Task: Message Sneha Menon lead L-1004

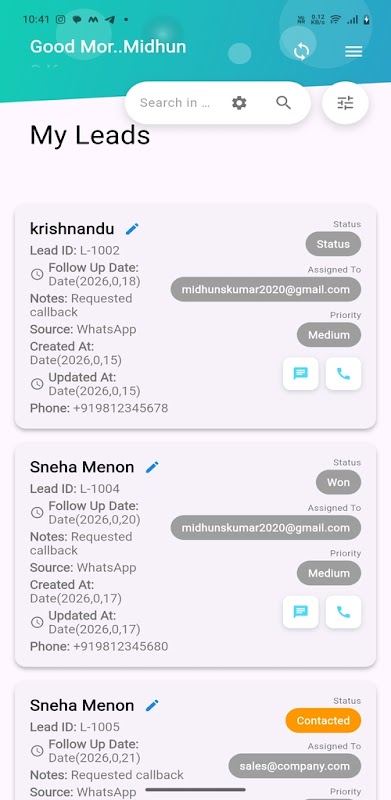Action: (x=301, y=612)
